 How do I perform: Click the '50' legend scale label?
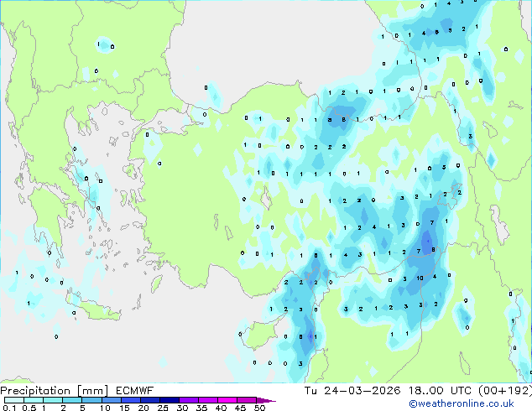[x=259, y=408]
